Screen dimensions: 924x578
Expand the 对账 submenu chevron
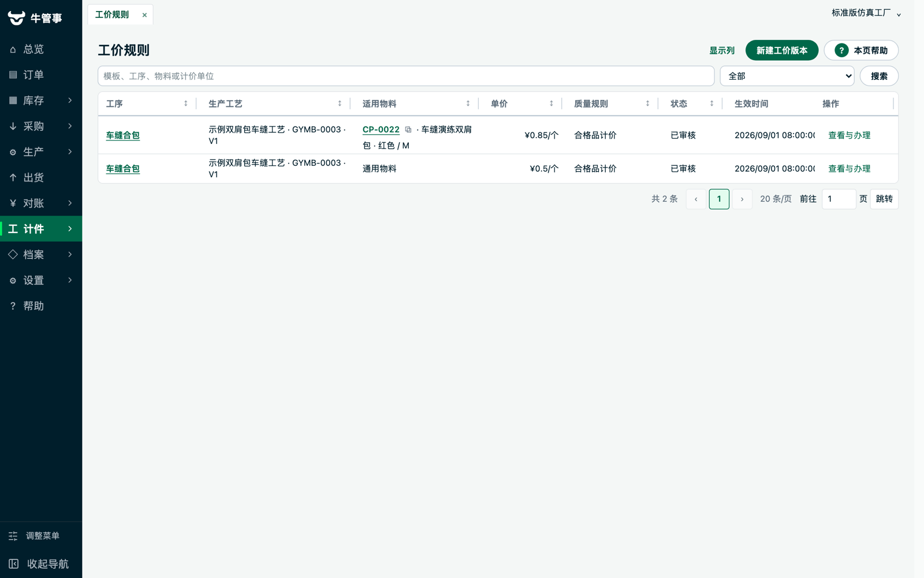(70, 203)
